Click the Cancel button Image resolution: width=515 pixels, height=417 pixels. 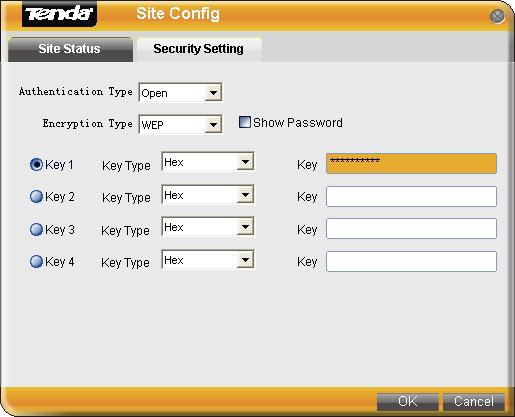coord(474,402)
